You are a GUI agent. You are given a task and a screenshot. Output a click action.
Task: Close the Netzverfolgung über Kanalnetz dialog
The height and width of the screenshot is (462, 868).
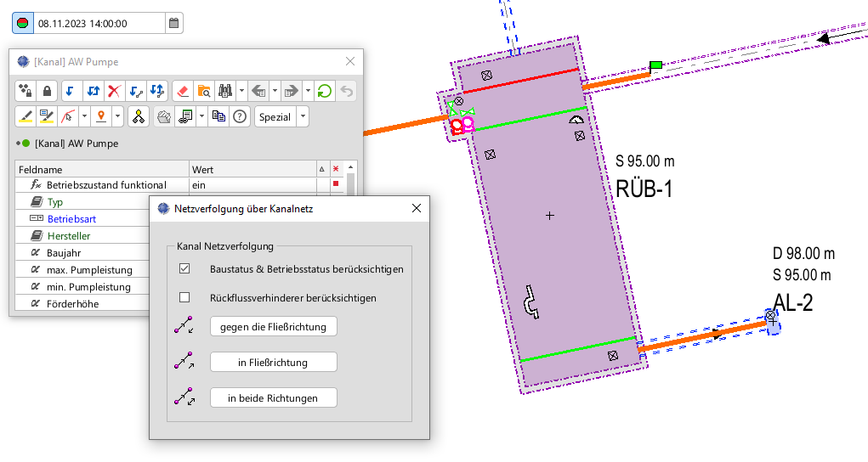coord(417,209)
